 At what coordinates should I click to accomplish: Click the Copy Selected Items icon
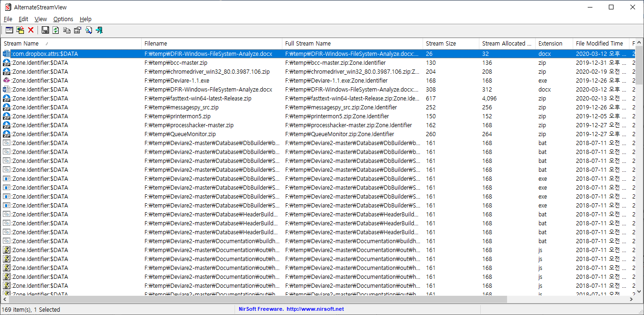pyautogui.click(x=67, y=30)
